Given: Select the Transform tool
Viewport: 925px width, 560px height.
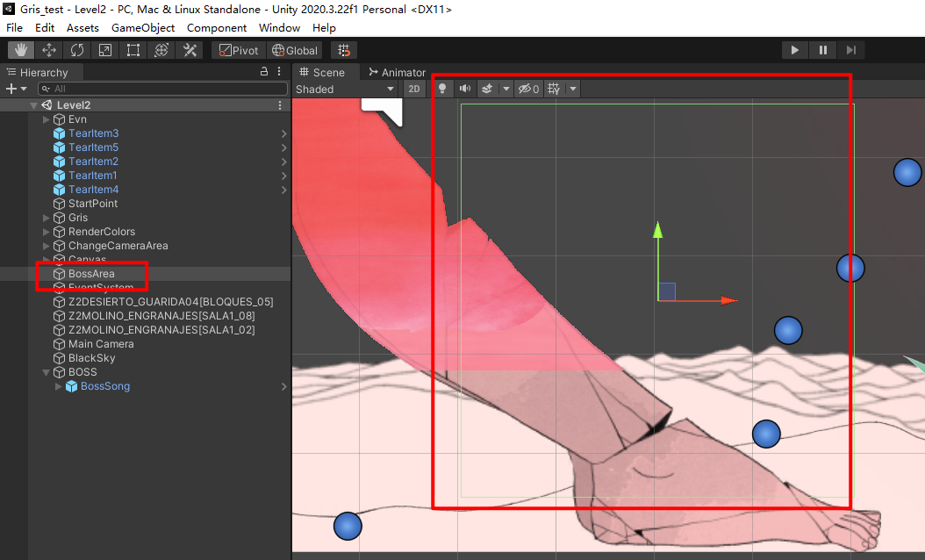Looking at the screenshot, I should (x=161, y=50).
